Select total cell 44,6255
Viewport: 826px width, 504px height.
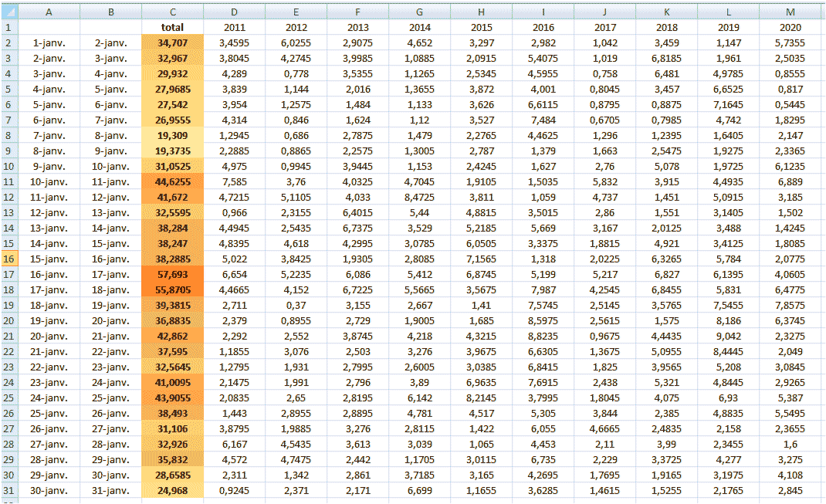pyautogui.click(x=173, y=181)
